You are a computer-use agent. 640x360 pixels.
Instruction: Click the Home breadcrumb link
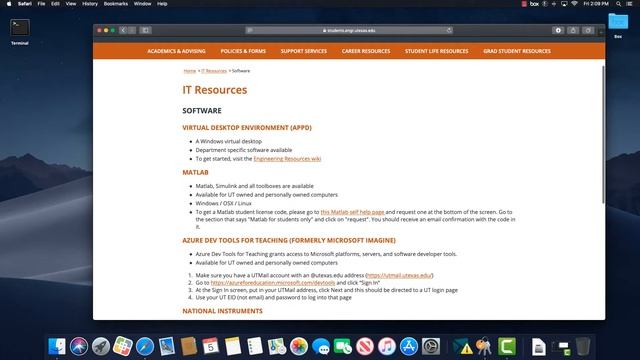tap(189, 71)
